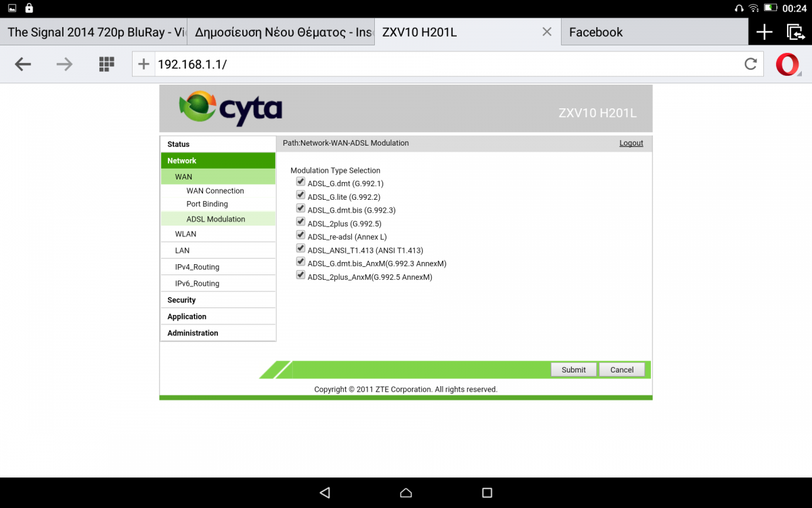Toggle the ADSL_re-adsl (Annex L) checkbox
This screenshot has height=508, width=812.
coord(300,235)
